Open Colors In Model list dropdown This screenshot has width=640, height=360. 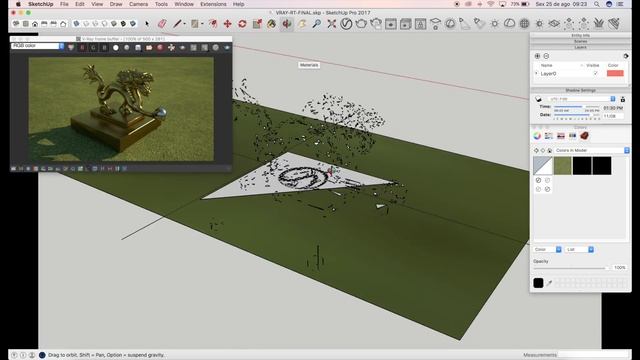coord(592,151)
